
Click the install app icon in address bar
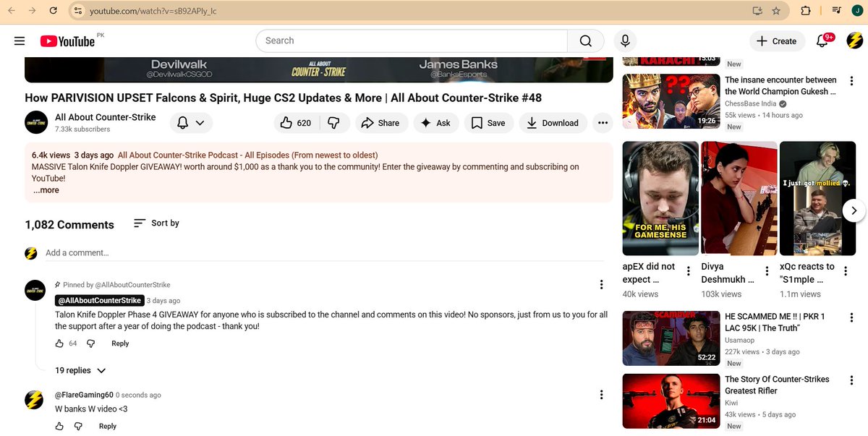click(757, 11)
